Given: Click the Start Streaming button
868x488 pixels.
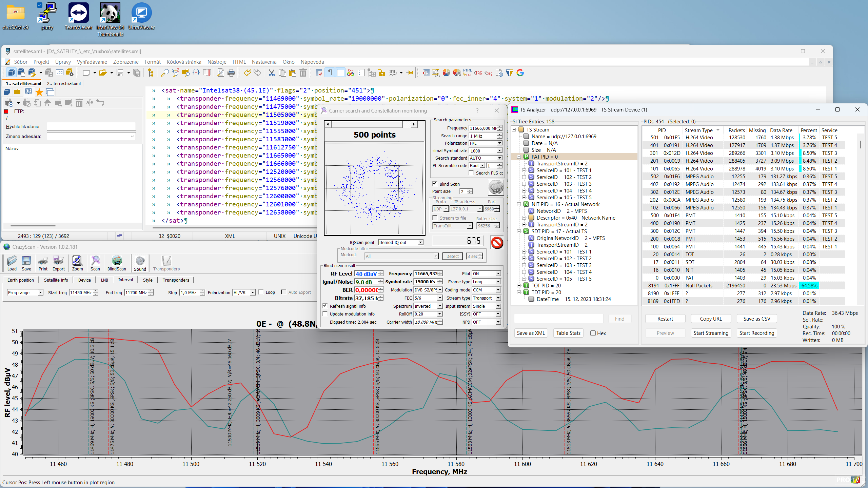Looking at the screenshot, I should pyautogui.click(x=711, y=333).
